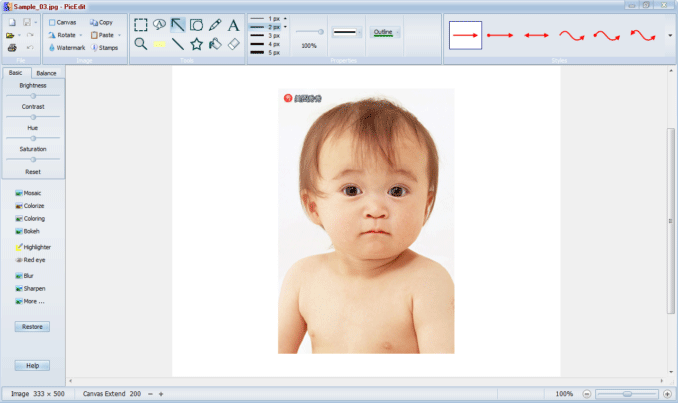Select the magnifier zoom tool
This screenshot has width=678, height=403.
tap(141, 44)
